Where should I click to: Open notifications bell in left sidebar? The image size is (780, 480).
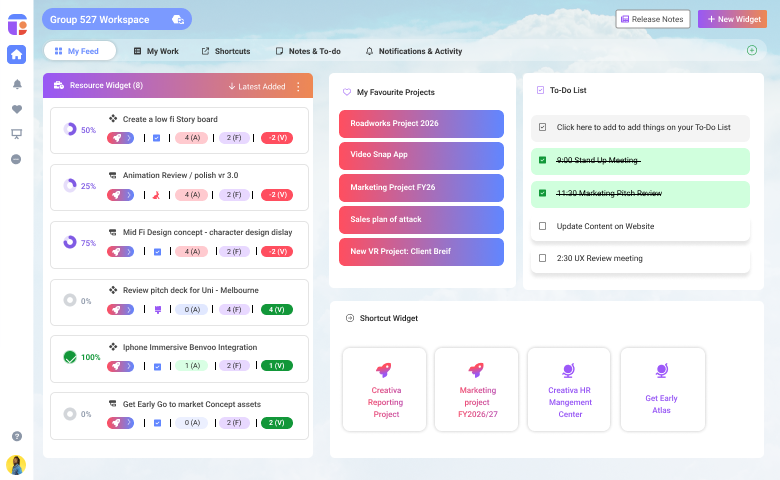click(16, 84)
